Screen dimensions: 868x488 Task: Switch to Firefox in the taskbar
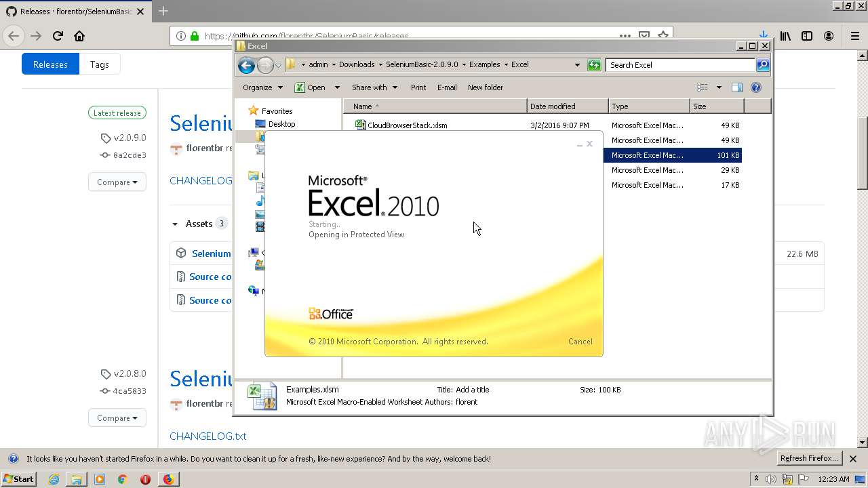(168, 479)
